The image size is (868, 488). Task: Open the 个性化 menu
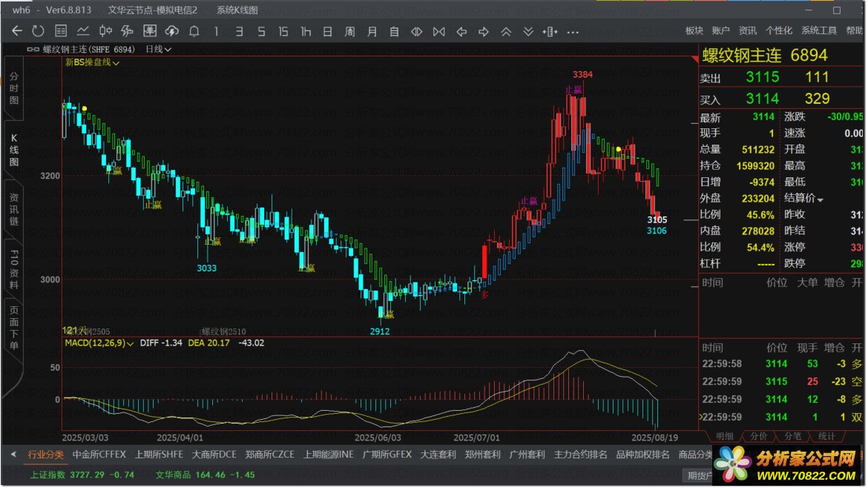click(779, 31)
